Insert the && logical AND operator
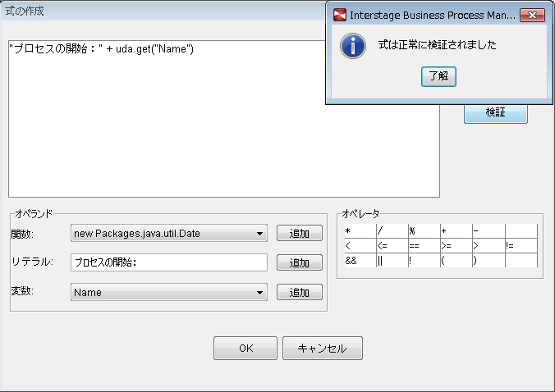 [x=360, y=261]
